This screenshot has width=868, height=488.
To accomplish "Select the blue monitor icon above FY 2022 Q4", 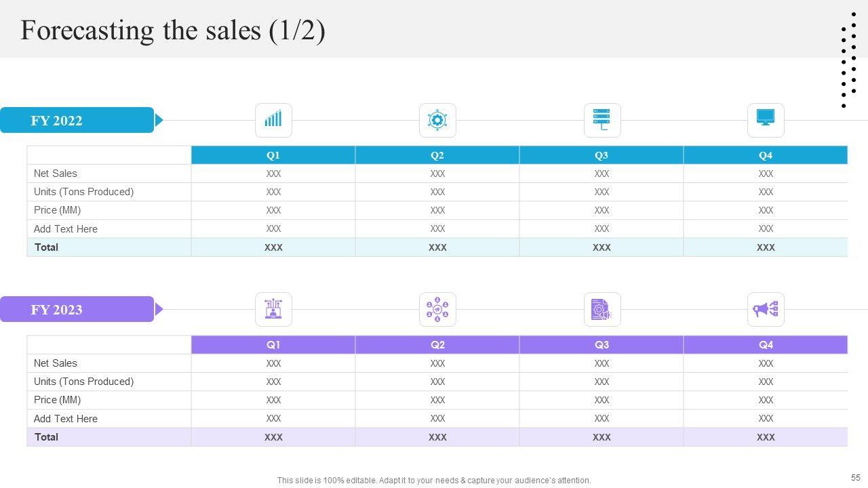I will coord(766,120).
